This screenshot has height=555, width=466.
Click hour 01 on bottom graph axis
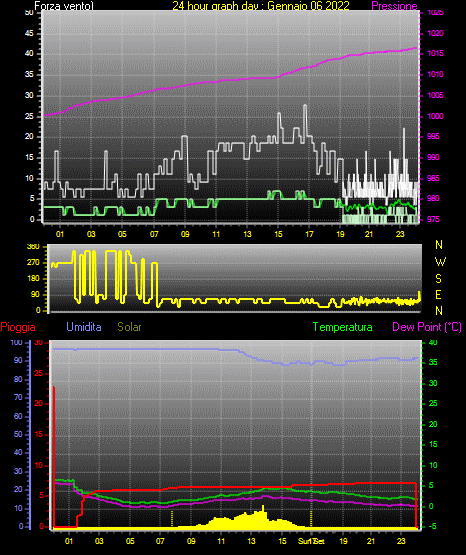coord(69,541)
